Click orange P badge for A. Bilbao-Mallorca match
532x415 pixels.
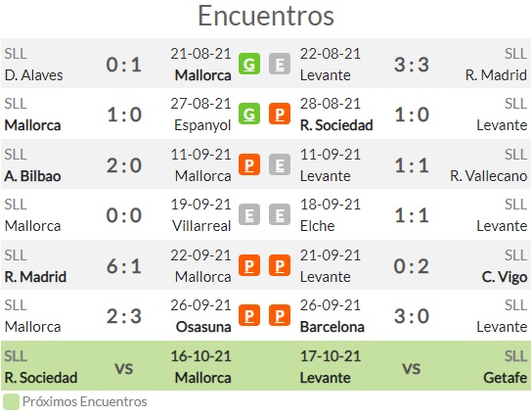pyautogui.click(x=249, y=164)
